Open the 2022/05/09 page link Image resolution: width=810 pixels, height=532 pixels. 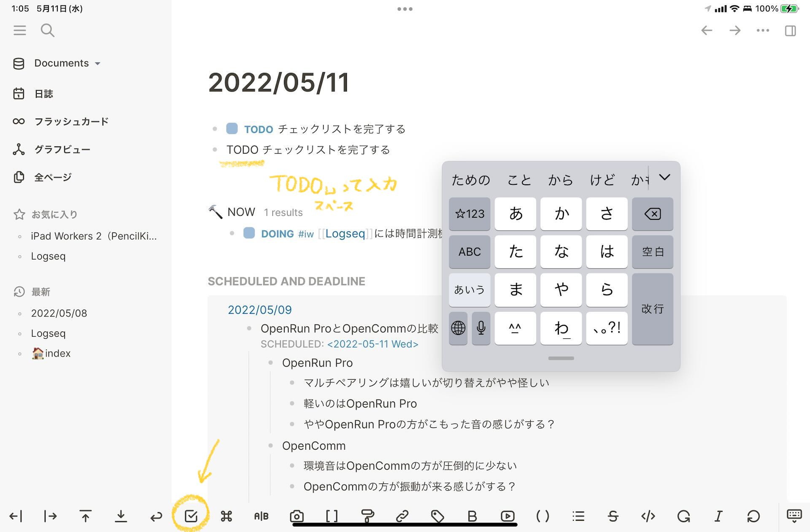260,310
